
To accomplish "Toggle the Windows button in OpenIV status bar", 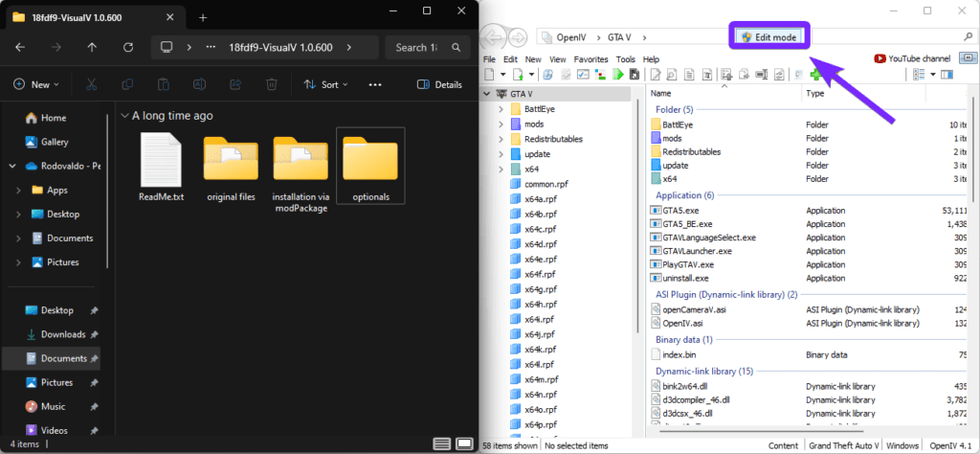I will point(902,446).
